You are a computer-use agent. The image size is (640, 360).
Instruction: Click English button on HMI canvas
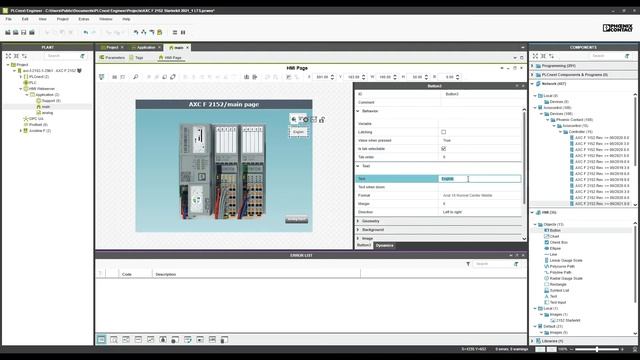coord(298,132)
